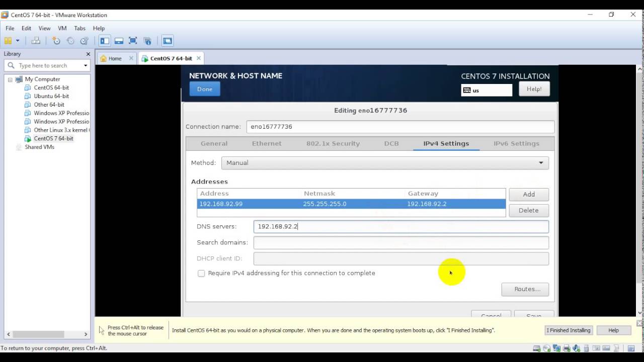Click the suspend VM (pause) toolbar icon

point(8,41)
